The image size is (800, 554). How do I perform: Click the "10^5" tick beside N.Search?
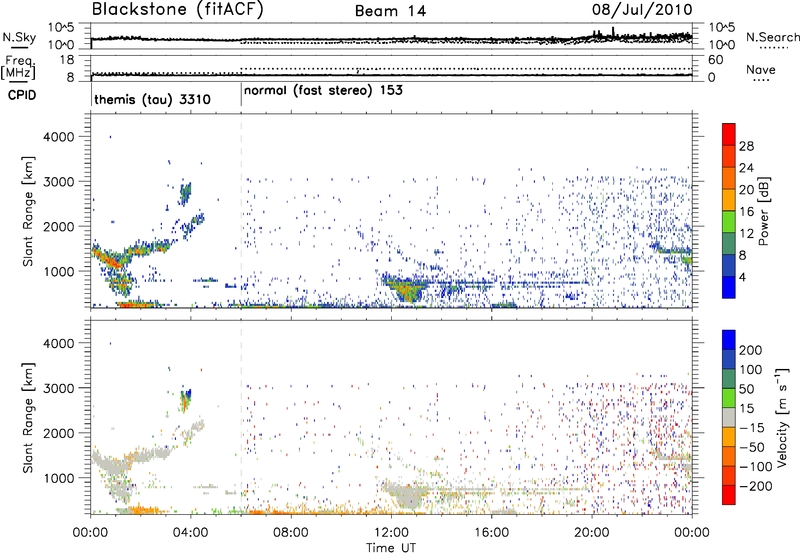tap(722, 28)
